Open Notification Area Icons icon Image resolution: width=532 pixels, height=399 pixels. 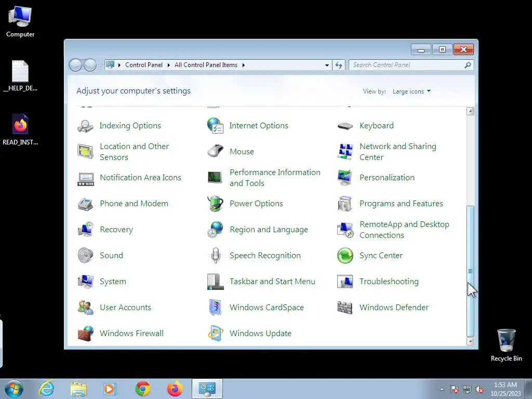(x=86, y=179)
